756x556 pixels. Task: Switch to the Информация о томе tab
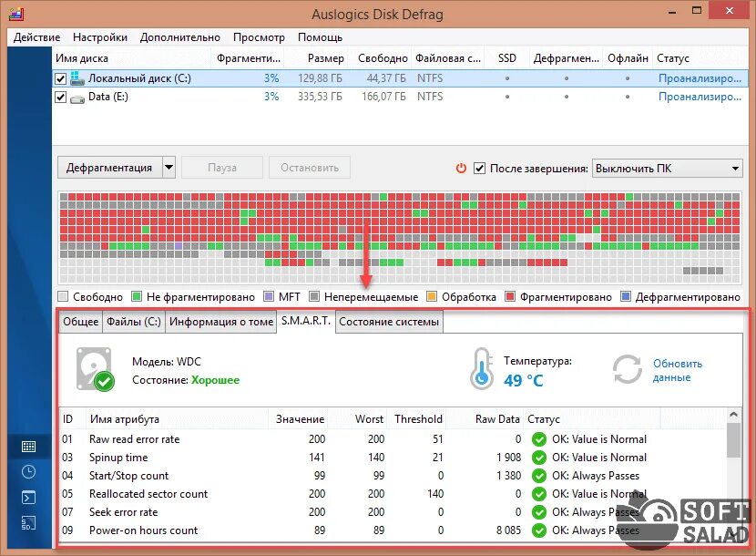pos(221,322)
